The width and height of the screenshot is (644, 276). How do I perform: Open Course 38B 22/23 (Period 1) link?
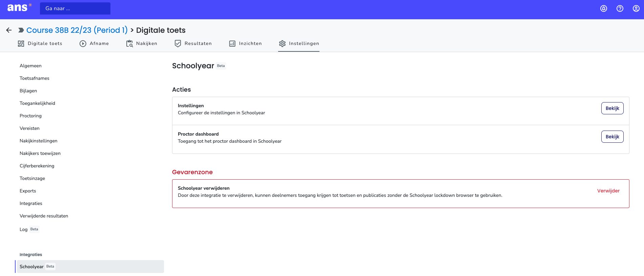click(x=77, y=30)
